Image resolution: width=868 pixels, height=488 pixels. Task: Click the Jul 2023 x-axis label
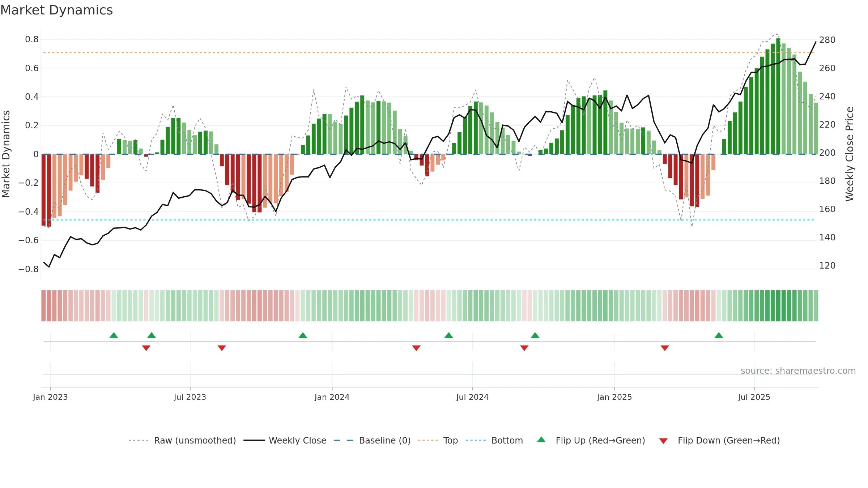click(x=190, y=397)
